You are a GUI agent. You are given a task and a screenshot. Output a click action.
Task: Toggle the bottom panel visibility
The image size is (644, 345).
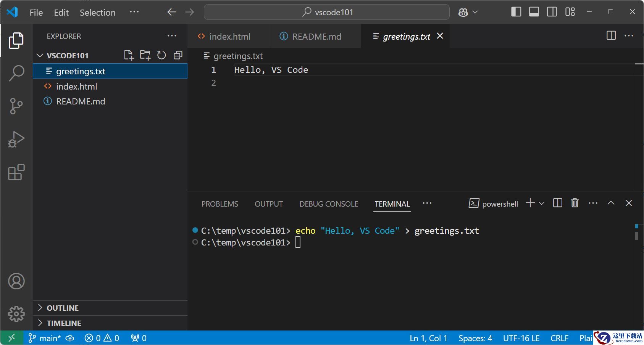(x=534, y=12)
